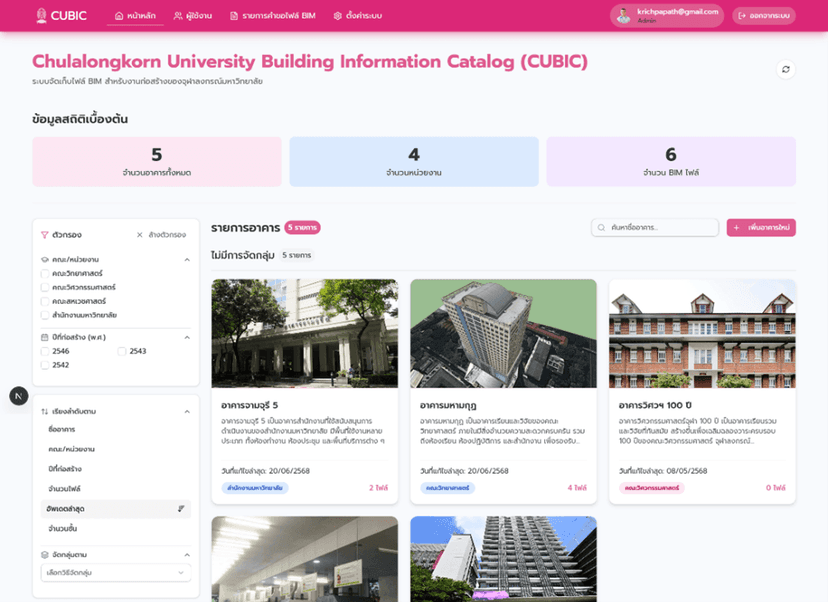Collapse the ปีที่ก่อสร้าง (พ.ศ.) filter section

(187, 337)
